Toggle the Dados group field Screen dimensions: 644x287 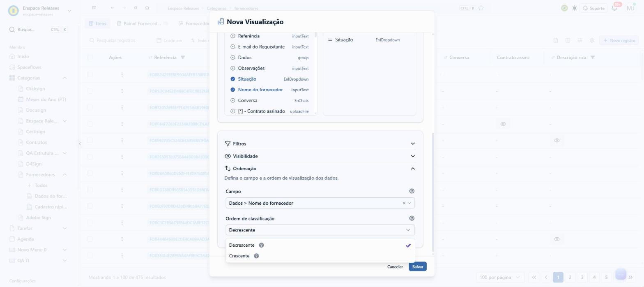tap(233, 58)
